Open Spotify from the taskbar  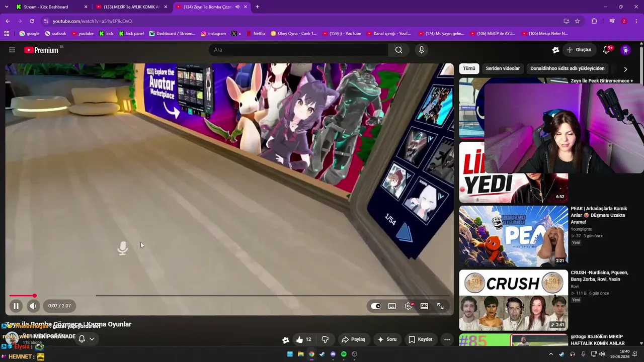[344, 354]
